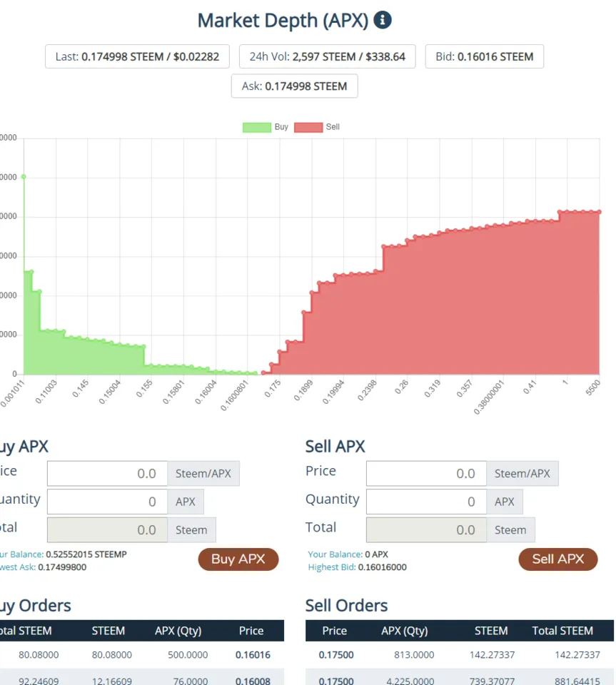Click the Sell APX button
This screenshot has height=685, width=616.
558,559
